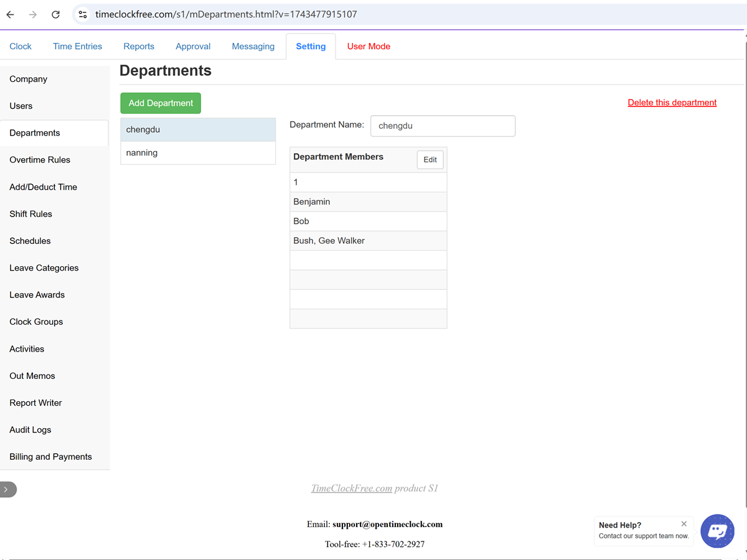The height and width of the screenshot is (560, 747).
Task: Go to the Approval tab
Action: coord(193,46)
